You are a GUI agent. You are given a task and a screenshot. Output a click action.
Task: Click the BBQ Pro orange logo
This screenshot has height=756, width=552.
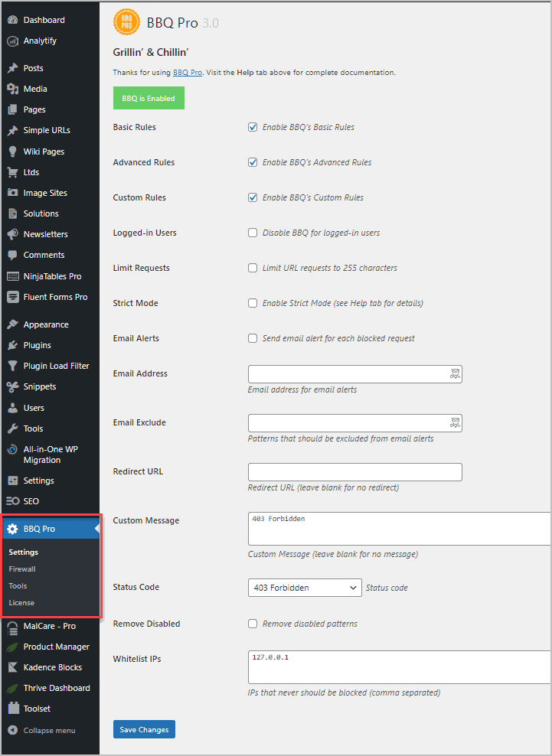127,22
